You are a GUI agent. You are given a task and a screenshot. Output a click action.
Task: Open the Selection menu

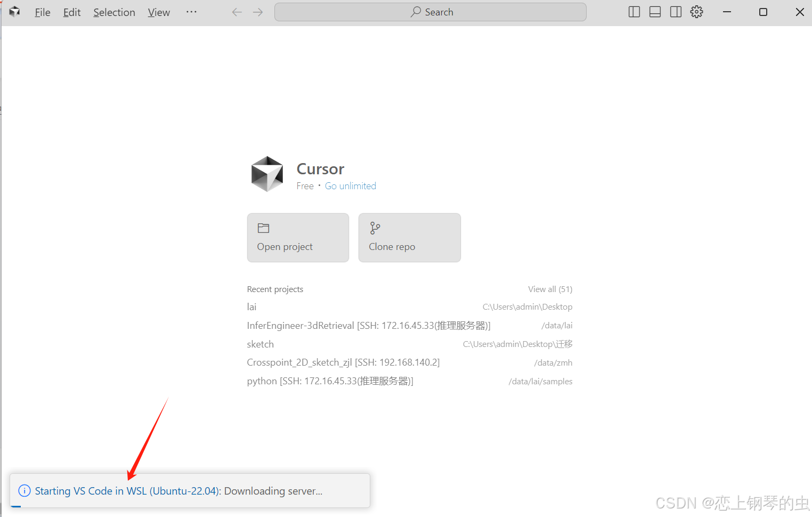click(114, 12)
